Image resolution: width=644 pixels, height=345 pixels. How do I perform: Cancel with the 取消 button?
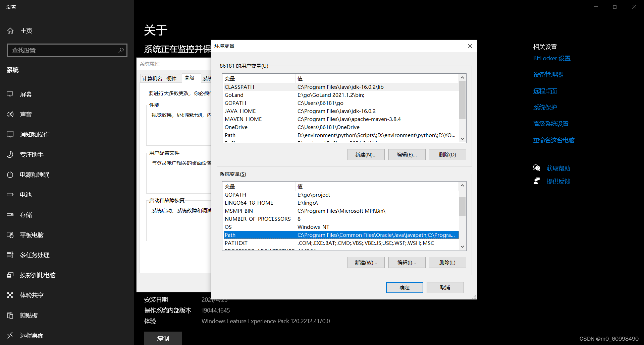(445, 287)
